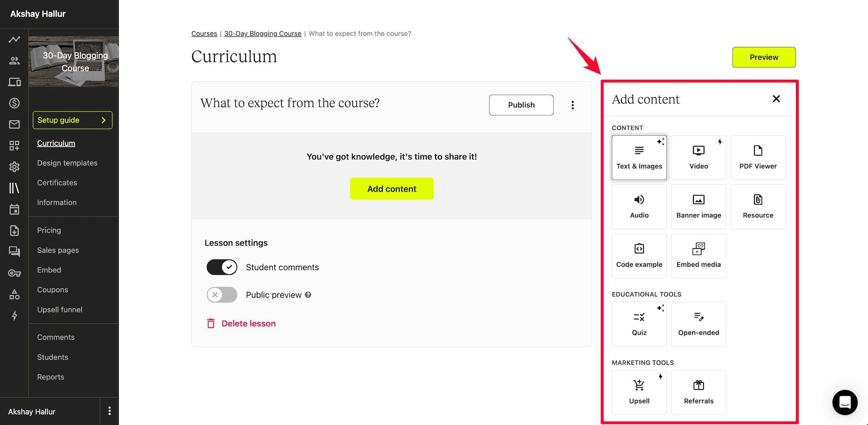The image size is (868, 425).
Task: Choose the PDF Viewer content block
Action: 758,157
